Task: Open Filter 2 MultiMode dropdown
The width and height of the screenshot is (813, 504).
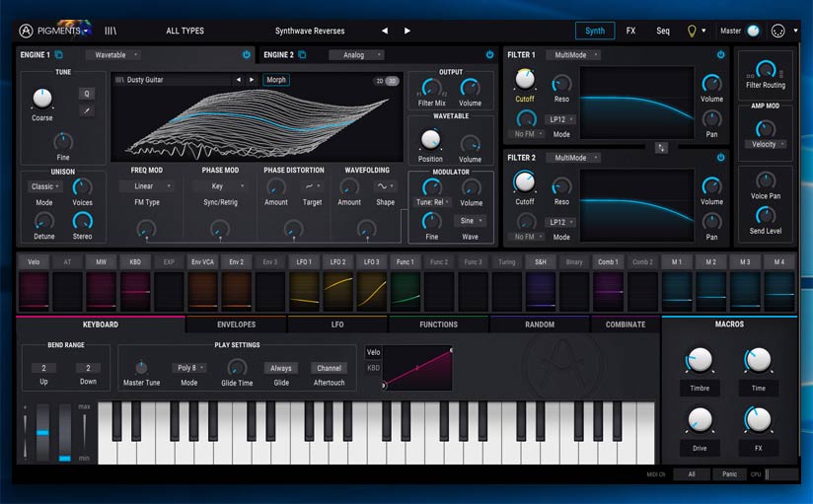Action: tap(574, 157)
